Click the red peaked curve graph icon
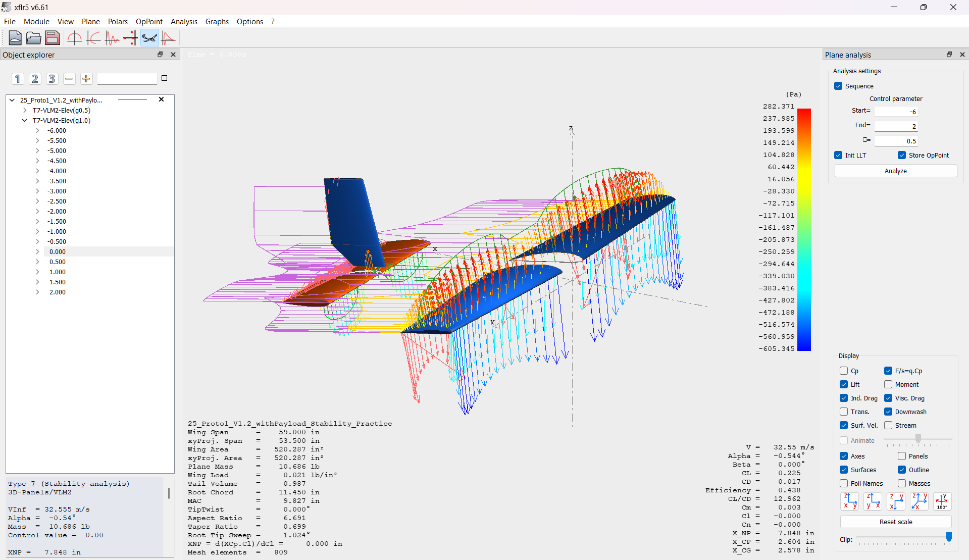 coord(168,38)
